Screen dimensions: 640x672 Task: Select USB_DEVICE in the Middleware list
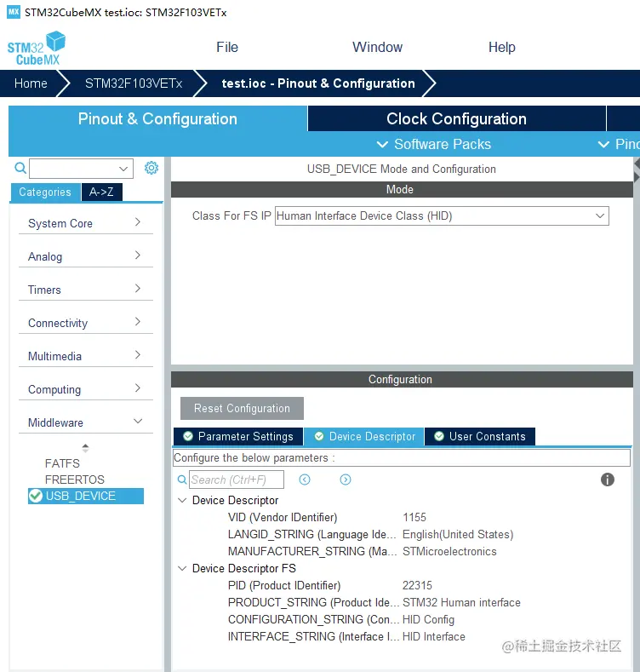pos(86,496)
